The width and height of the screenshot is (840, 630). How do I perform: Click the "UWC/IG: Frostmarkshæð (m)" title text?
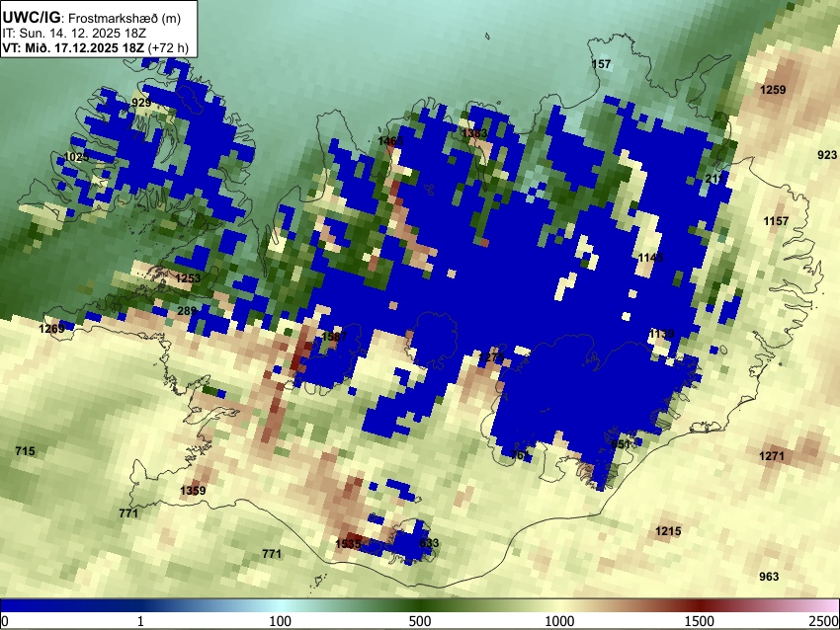point(92,18)
